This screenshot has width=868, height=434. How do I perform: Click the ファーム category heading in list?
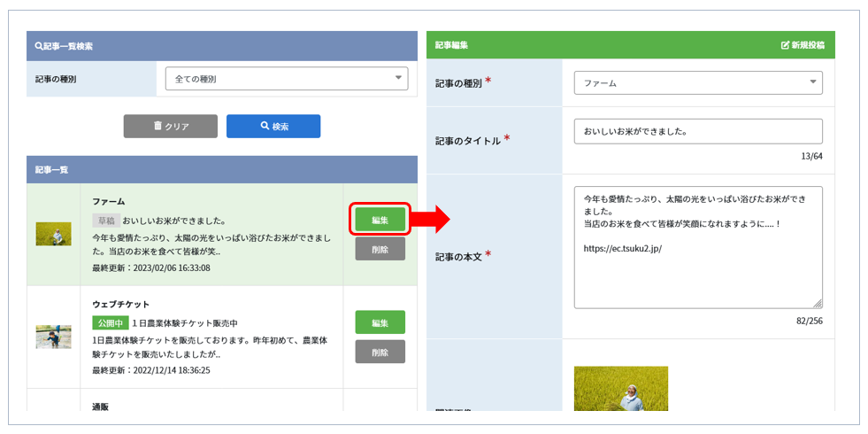pos(109,201)
